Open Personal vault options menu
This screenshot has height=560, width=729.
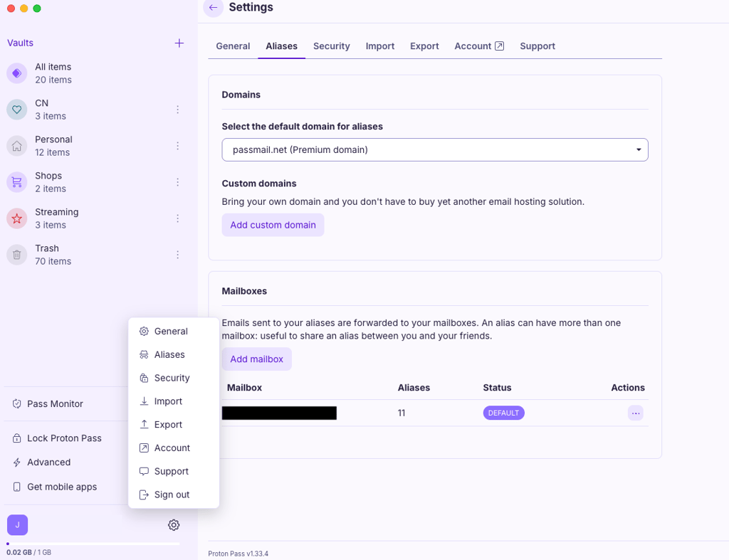[x=177, y=146]
